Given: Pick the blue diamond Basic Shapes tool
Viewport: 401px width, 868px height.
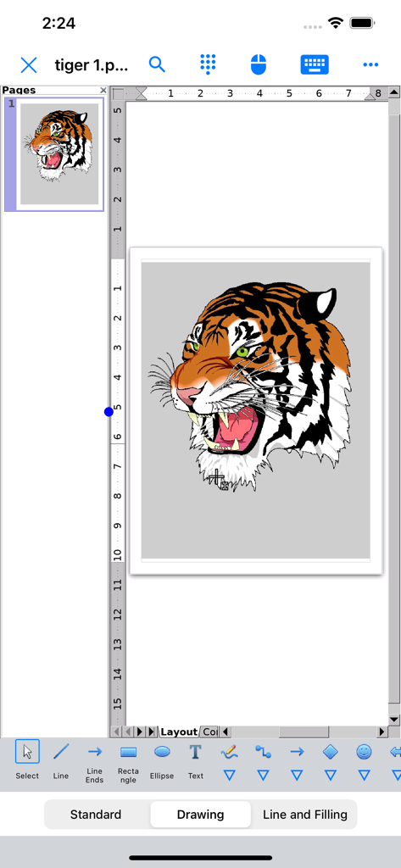Looking at the screenshot, I should (x=330, y=752).
